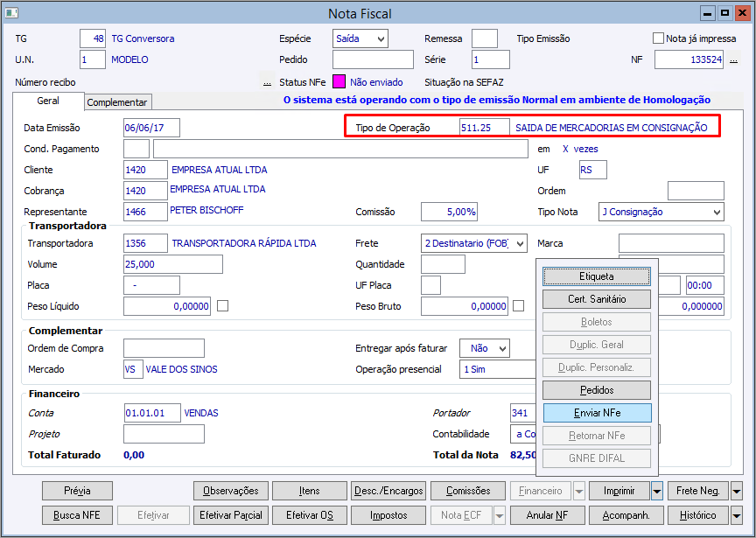756x538 pixels.
Task: Click Efetivar Parcial button
Action: (x=230, y=515)
